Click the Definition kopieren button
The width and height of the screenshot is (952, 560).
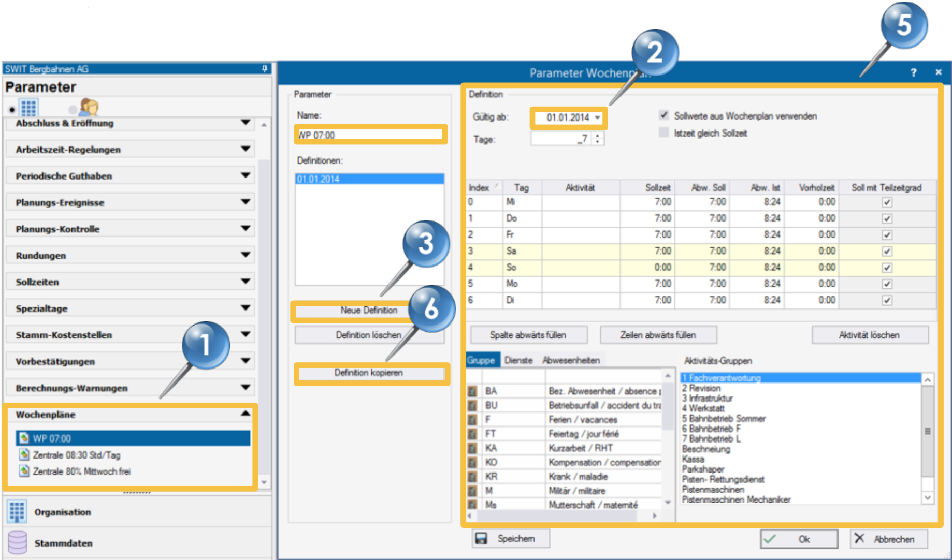point(369,373)
